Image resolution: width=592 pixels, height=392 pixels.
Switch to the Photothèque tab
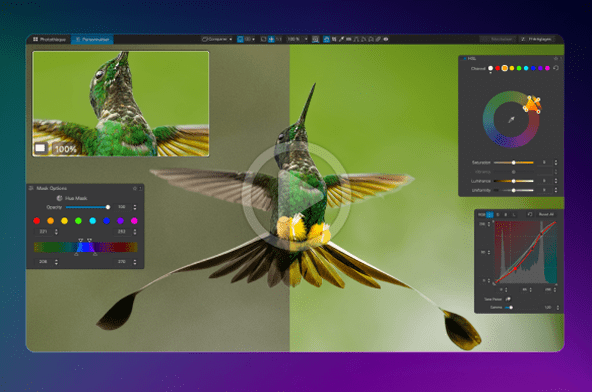49,39
